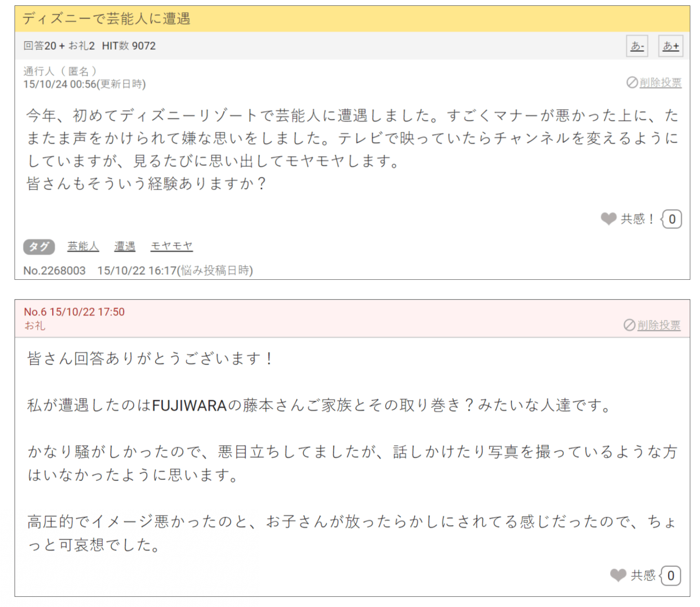
Task: Click the prohibition icon beside question's 削除投票
Action: click(x=632, y=83)
